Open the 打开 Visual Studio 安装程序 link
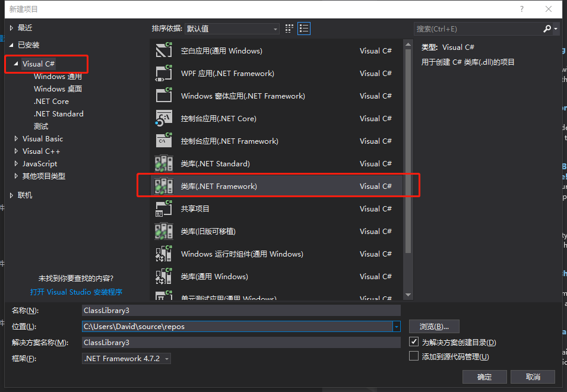Screen dimensions: 567x392 76,292
